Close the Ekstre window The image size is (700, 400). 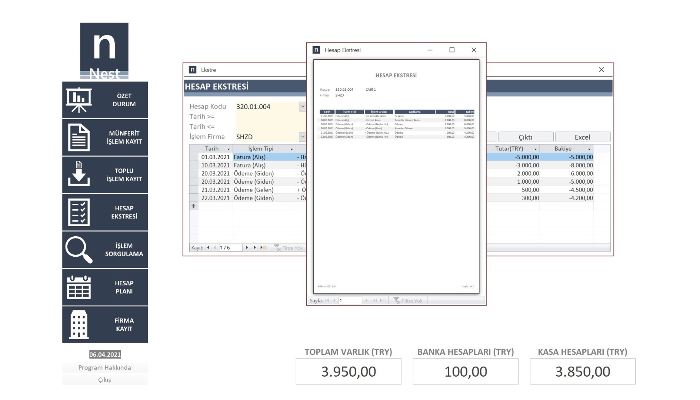[x=601, y=70]
